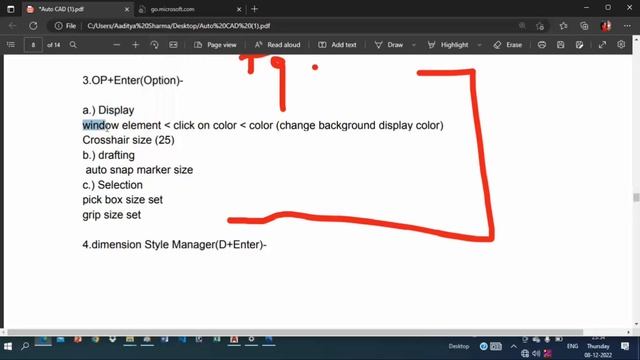Viewport: 640px width, 360px height.
Task: Expand the Draw tool options arrow
Action: (414, 45)
